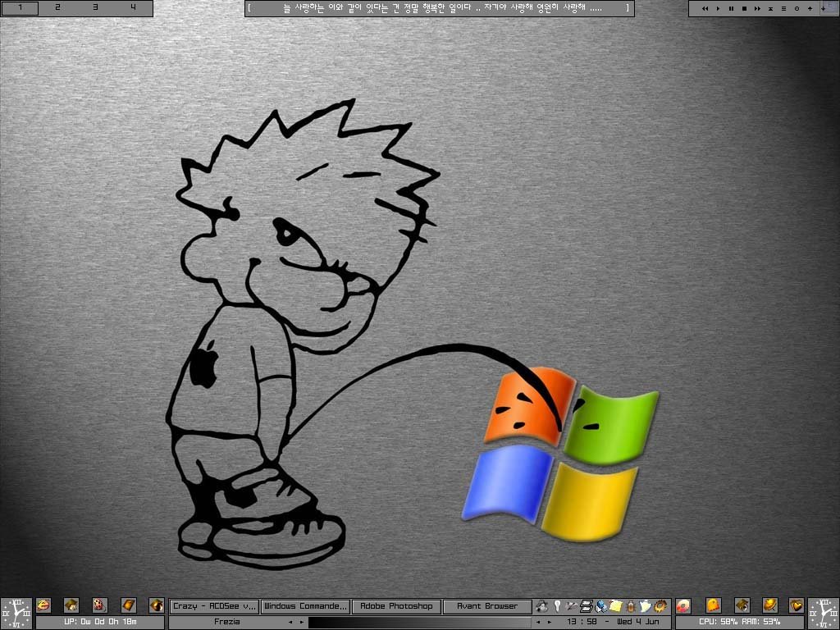Click the analog clock at bottom-left corner
The height and width of the screenshot is (630, 840).
16,614
